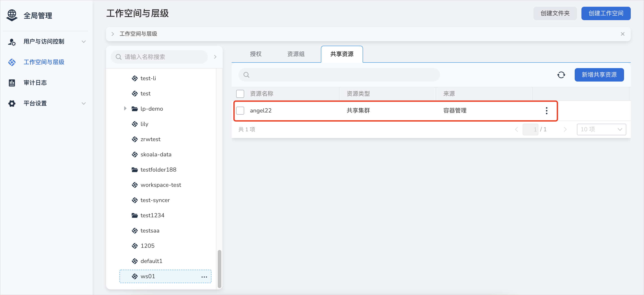Click the 来源 column header
Image resolution: width=644 pixels, height=295 pixels.
449,94
